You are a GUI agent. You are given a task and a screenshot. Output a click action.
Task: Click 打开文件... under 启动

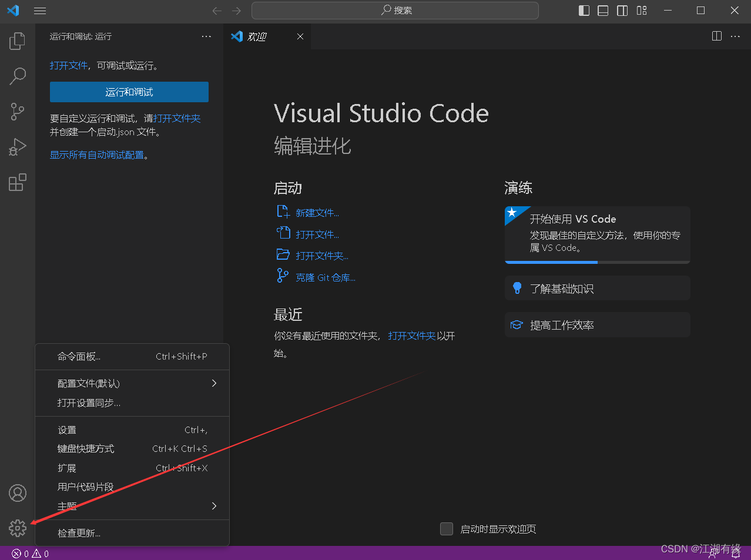[x=317, y=234]
